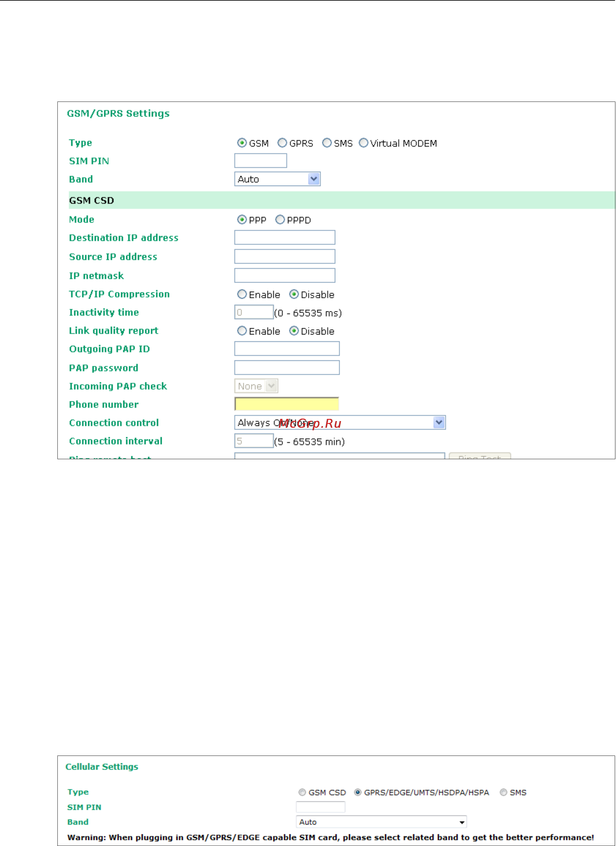
Task: Open the Band dropdown in Cellular Settings
Action: [381, 822]
